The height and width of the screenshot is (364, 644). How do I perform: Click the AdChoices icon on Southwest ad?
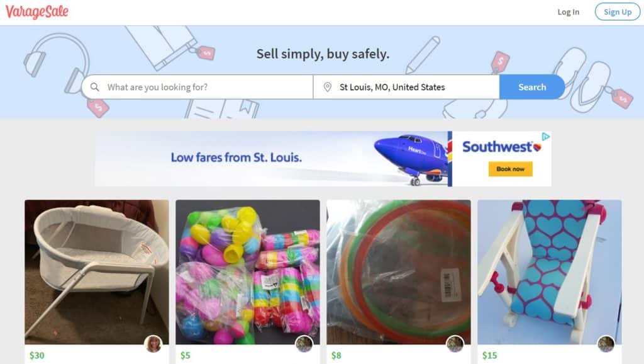point(545,137)
